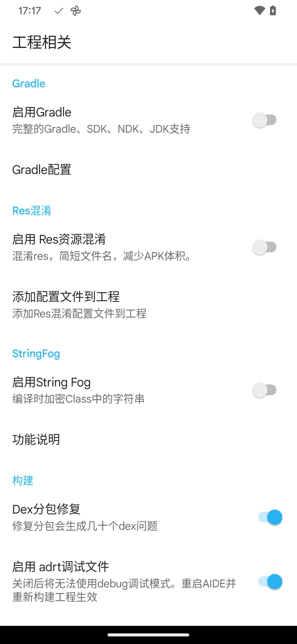Tap the bottom navigation gesture bar

click(x=148, y=634)
